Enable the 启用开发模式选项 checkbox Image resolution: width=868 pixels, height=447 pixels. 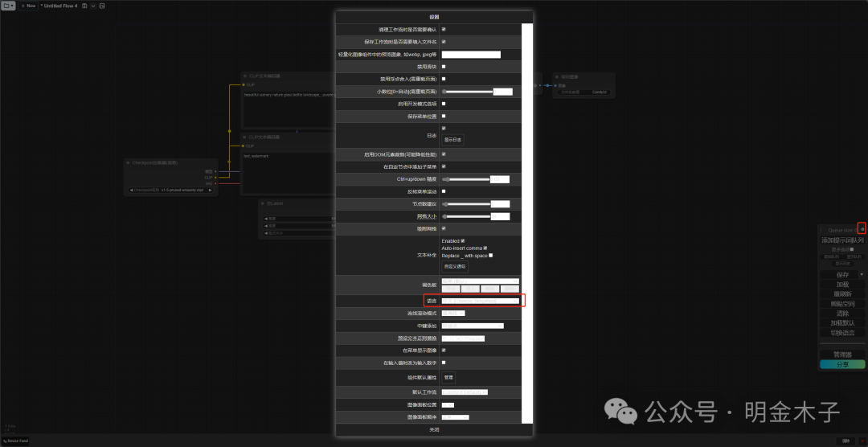click(x=444, y=104)
